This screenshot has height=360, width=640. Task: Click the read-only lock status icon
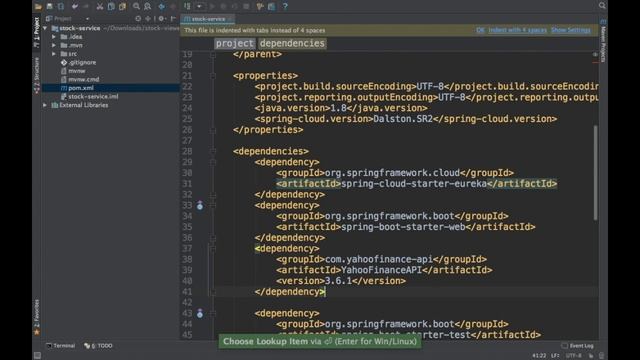click(x=591, y=356)
